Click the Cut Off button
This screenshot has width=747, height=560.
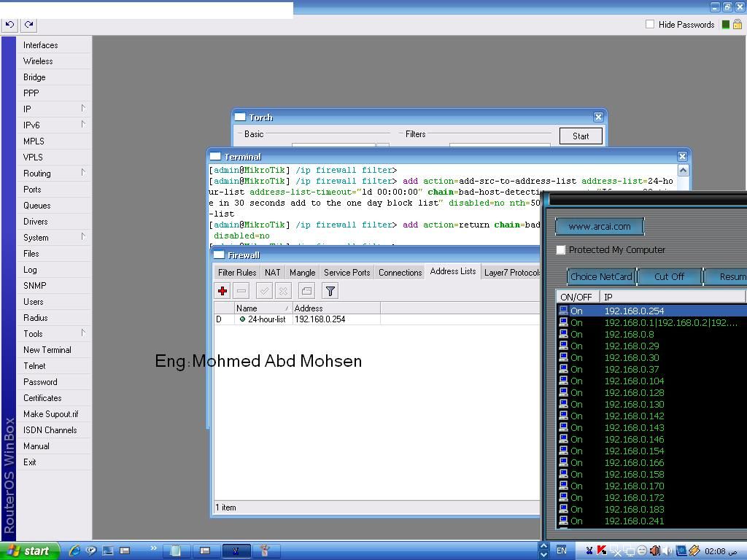pyautogui.click(x=670, y=276)
